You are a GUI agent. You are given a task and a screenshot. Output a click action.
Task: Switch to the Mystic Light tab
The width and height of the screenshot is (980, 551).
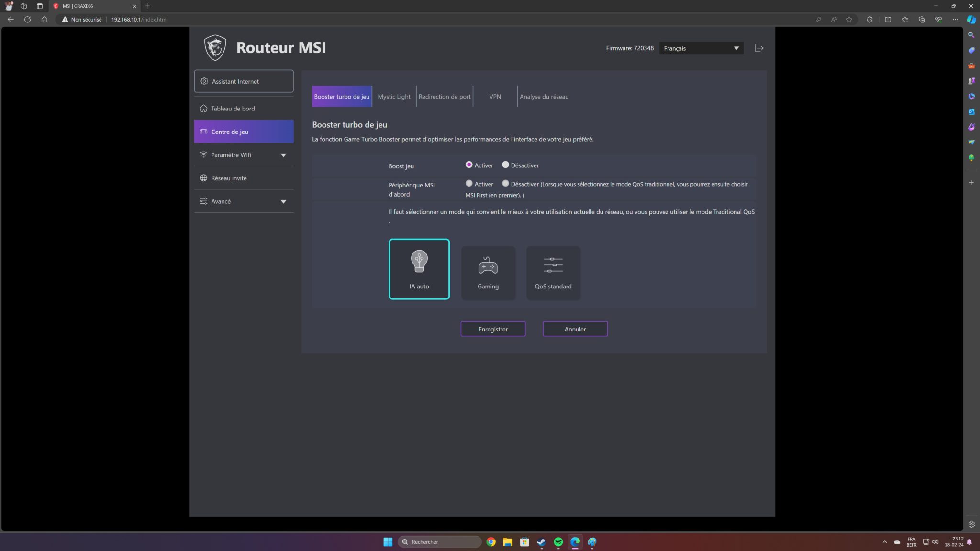pyautogui.click(x=394, y=97)
